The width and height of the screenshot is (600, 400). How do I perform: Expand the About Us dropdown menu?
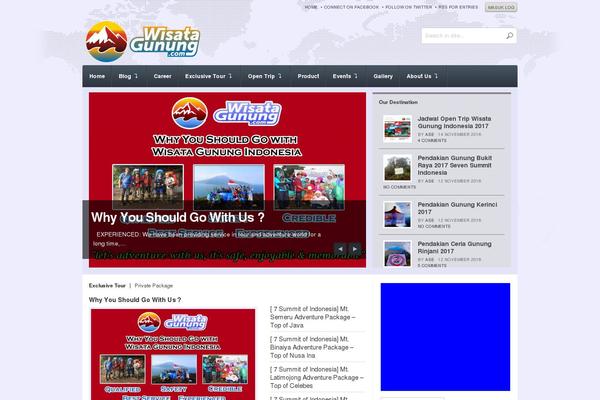pos(422,76)
